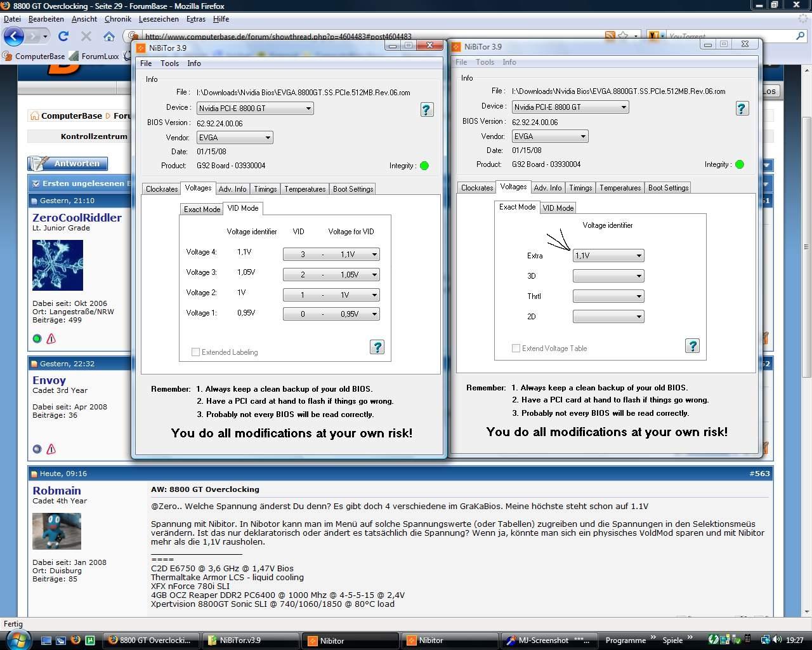Open Boot Settings tab in right NiBiTor
812x650 pixels.
pyautogui.click(x=668, y=188)
